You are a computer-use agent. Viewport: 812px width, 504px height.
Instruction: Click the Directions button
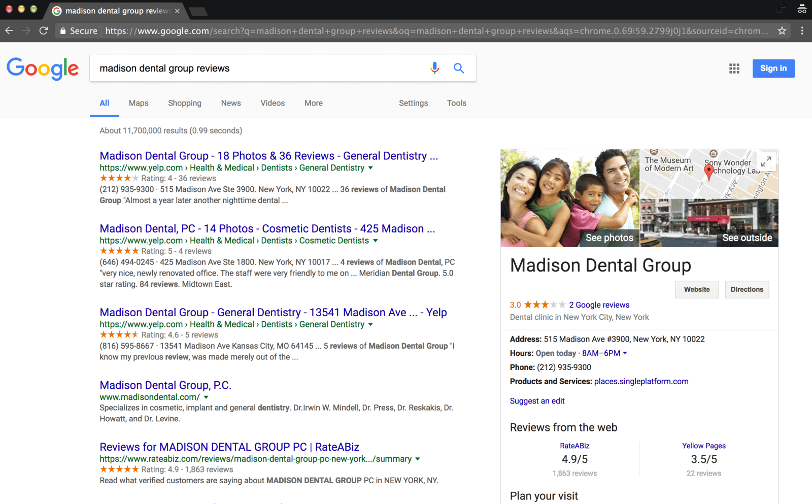coord(747,289)
